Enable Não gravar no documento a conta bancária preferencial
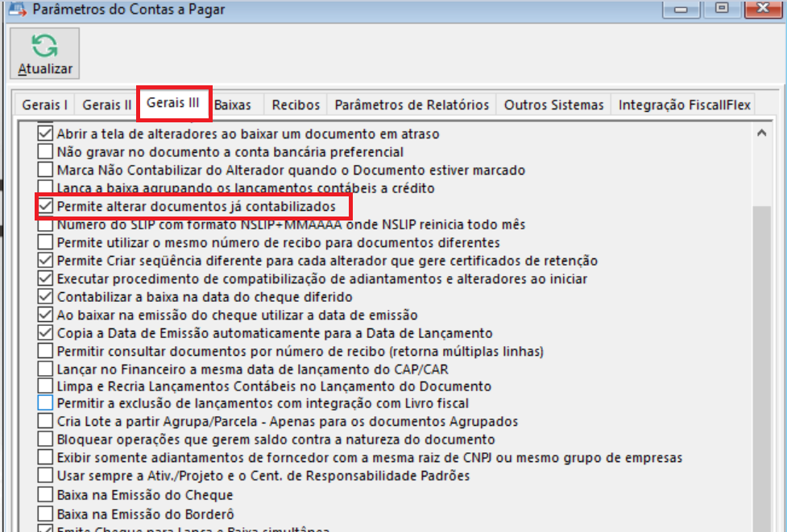 (45, 152)
